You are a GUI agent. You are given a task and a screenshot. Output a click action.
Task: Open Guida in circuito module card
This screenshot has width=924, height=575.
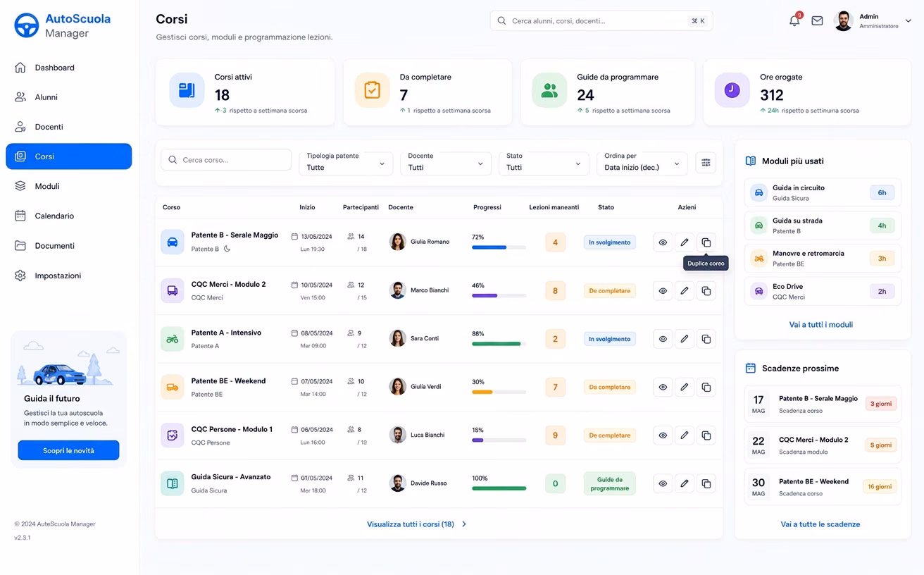click(x=823, y=192)
